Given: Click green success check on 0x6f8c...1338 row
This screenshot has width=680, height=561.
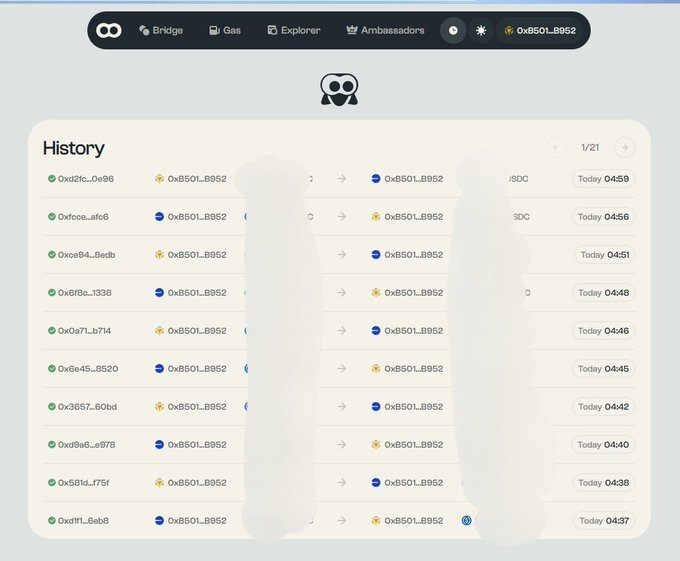Looking at the screenshot, I should (x=52, y=293).
